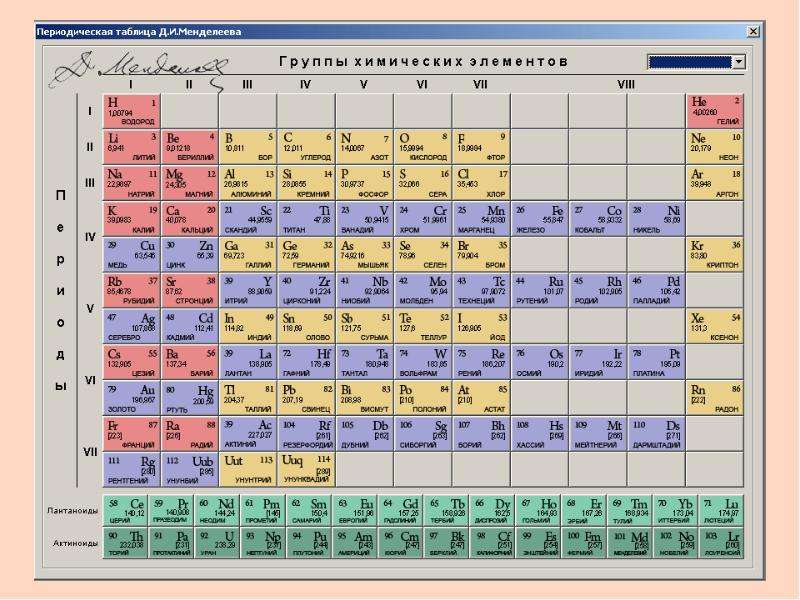Select the Hydrogen (H) element cell

[x=132, y=111]
